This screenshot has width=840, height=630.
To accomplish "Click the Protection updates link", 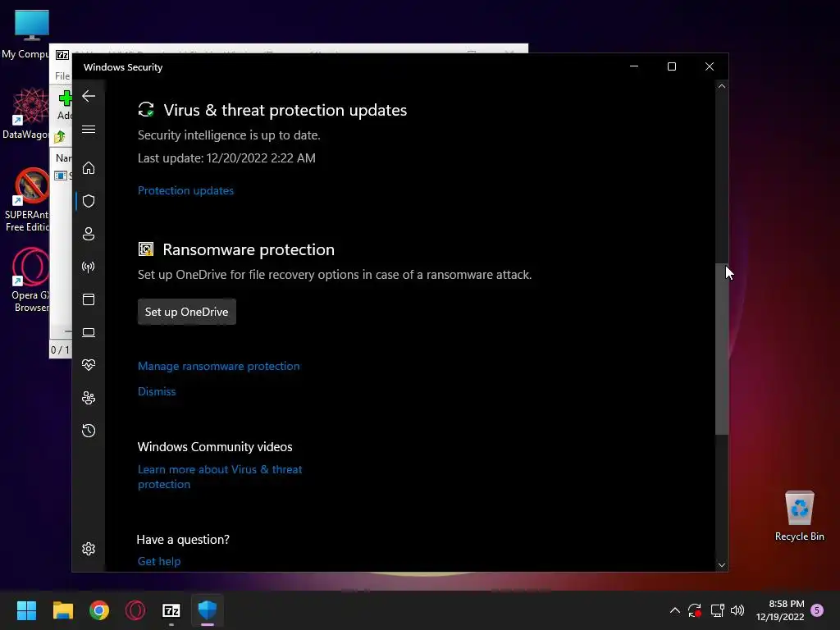I will tap(185, 190).
